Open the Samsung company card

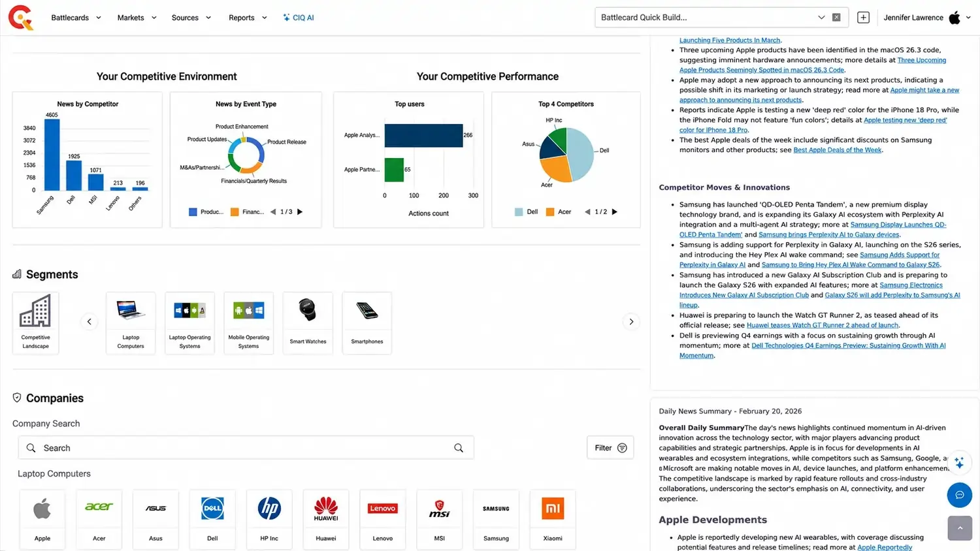tap(496, 519)
